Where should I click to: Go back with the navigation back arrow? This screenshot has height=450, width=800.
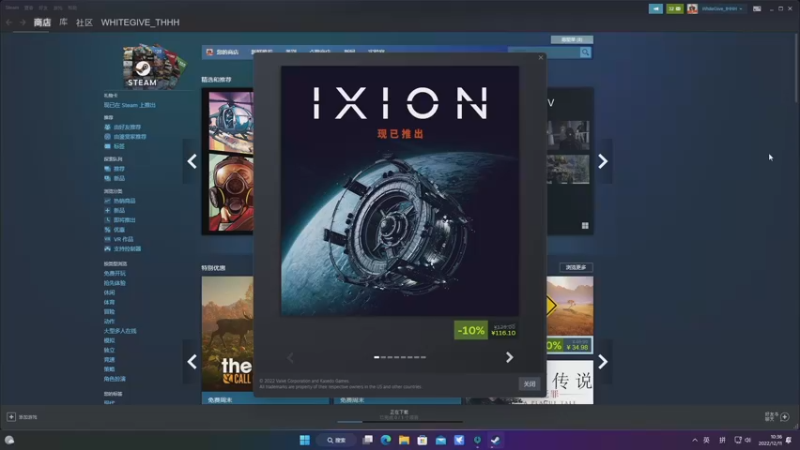point(9,22)
